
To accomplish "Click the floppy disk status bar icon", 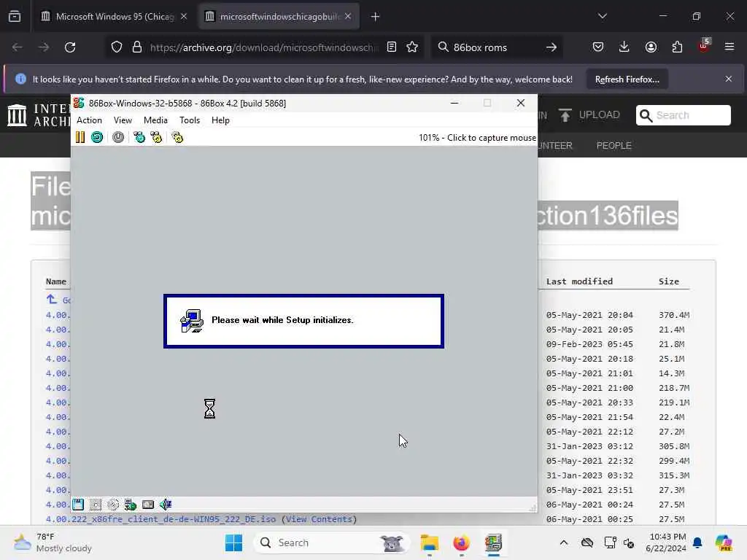I will click(x=78, y=505).
